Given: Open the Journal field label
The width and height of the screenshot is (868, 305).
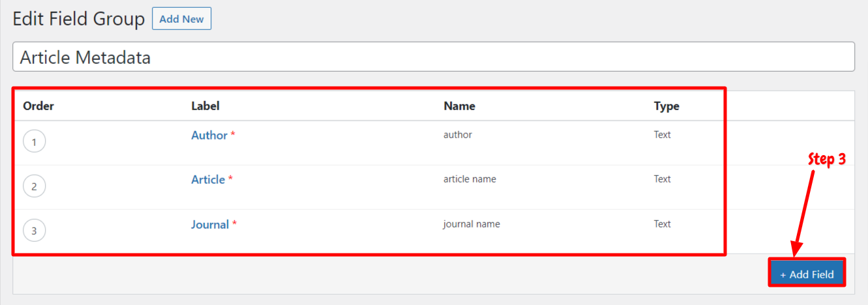Looking at the screenshot, I should coord(210,225).
